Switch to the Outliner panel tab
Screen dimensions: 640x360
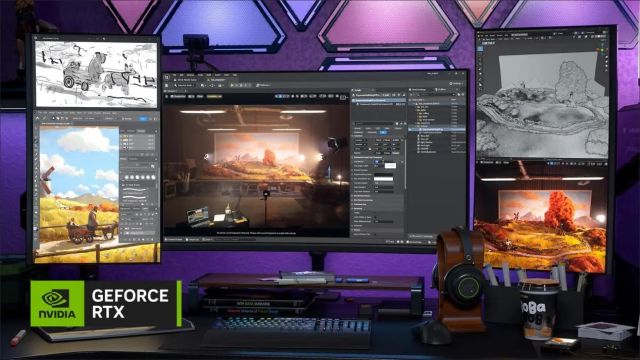point(419,89)
